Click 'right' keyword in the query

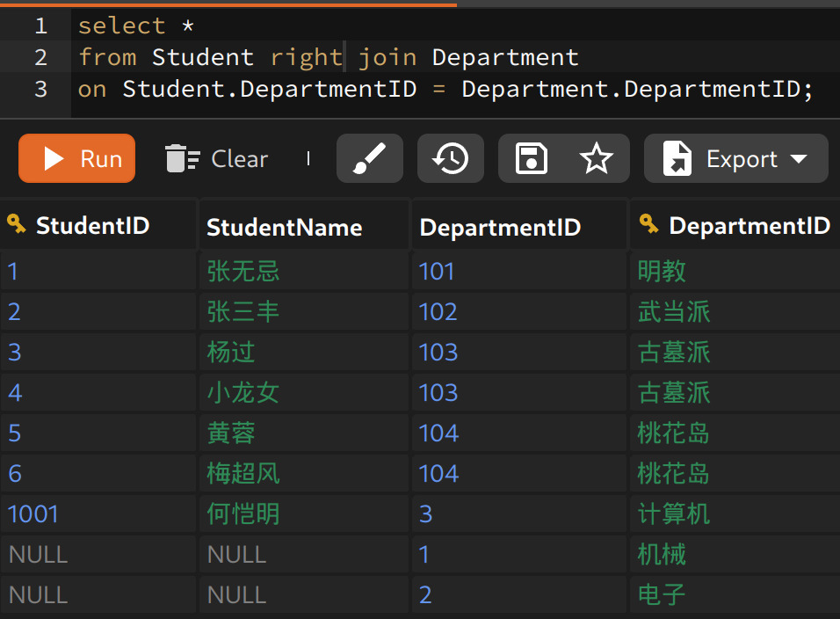306,57
